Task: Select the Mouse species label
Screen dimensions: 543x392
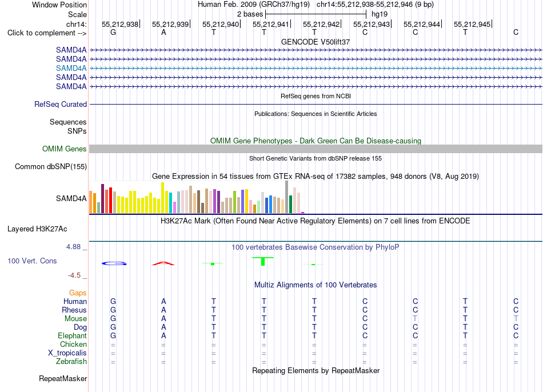Action: click(x=75, y=319)
